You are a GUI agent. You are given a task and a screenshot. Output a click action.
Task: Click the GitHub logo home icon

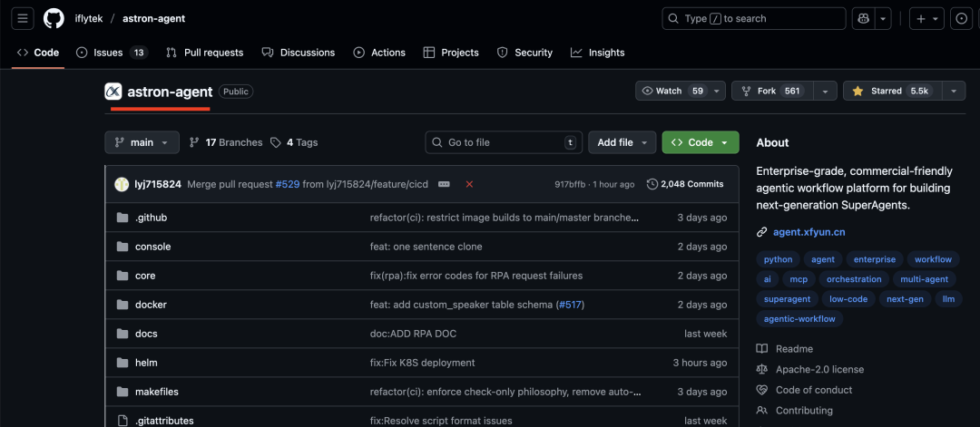54,18
